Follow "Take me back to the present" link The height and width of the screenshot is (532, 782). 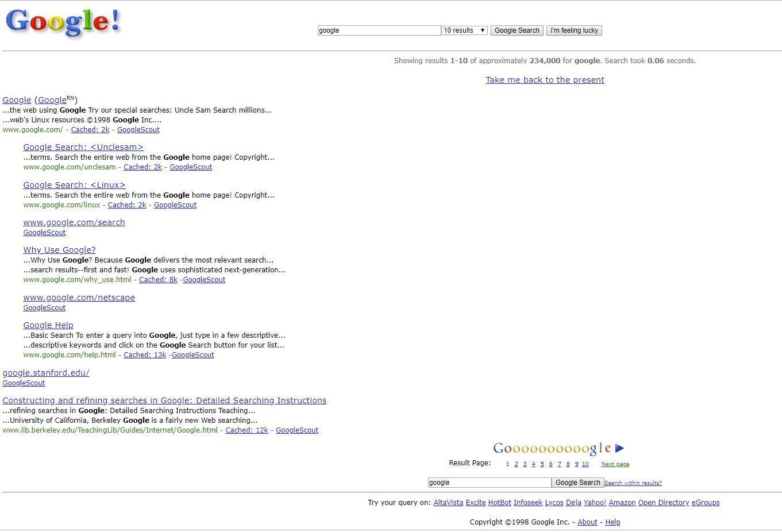coord(545,80)
